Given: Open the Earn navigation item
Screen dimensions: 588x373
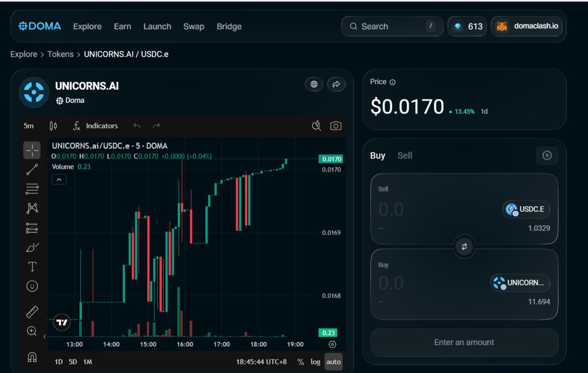Looking at the screenshot, I should 122,26.
